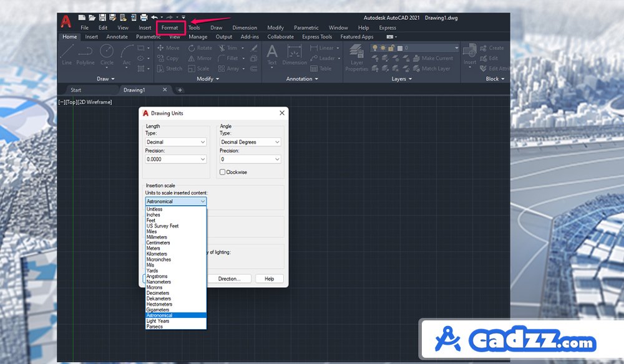Click the Table tool
Viewport: 624px width, 364px height.
pyautogui.click(x=321, y=69)
